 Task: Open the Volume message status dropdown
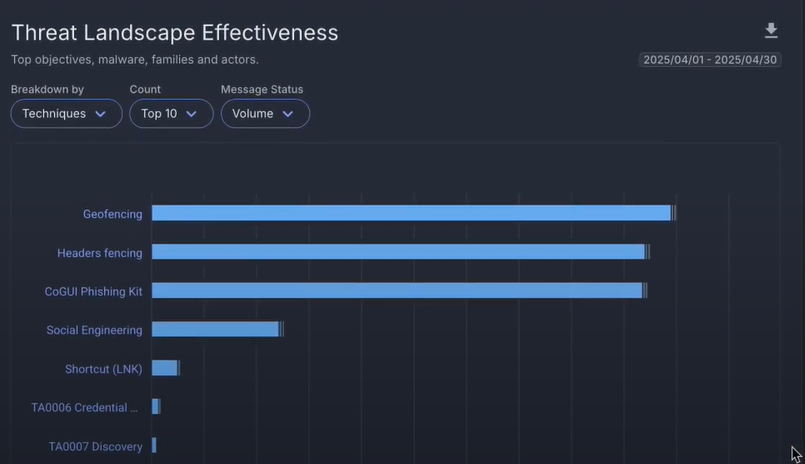tap(265, 114)
